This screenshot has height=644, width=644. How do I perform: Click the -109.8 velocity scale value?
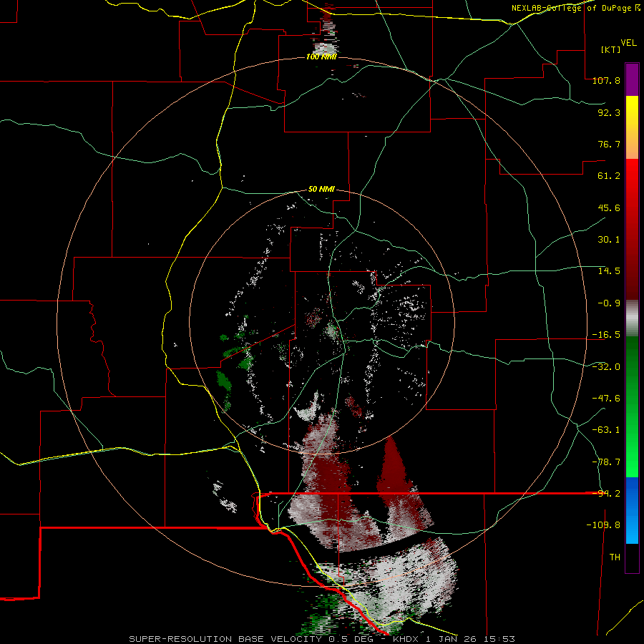(x=603, y=525)
